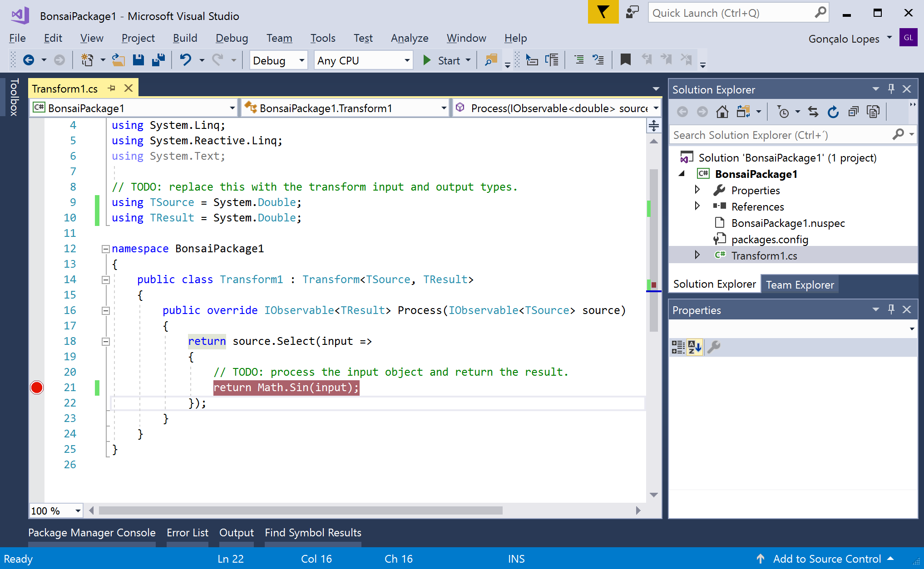Click Sync with Active Document icon
The width and height of the screenshot is (924, 569).
(x=813, y=112)
